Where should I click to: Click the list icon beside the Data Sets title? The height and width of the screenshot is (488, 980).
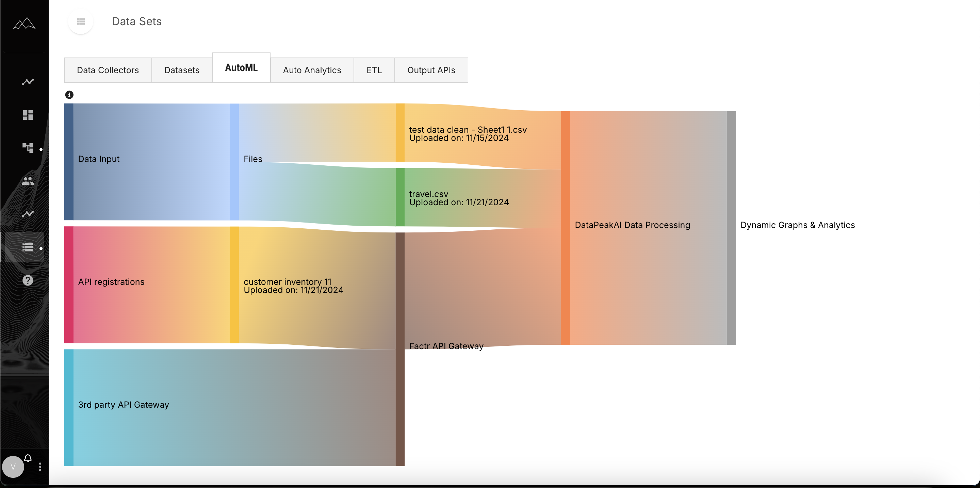tap(81, 22)
